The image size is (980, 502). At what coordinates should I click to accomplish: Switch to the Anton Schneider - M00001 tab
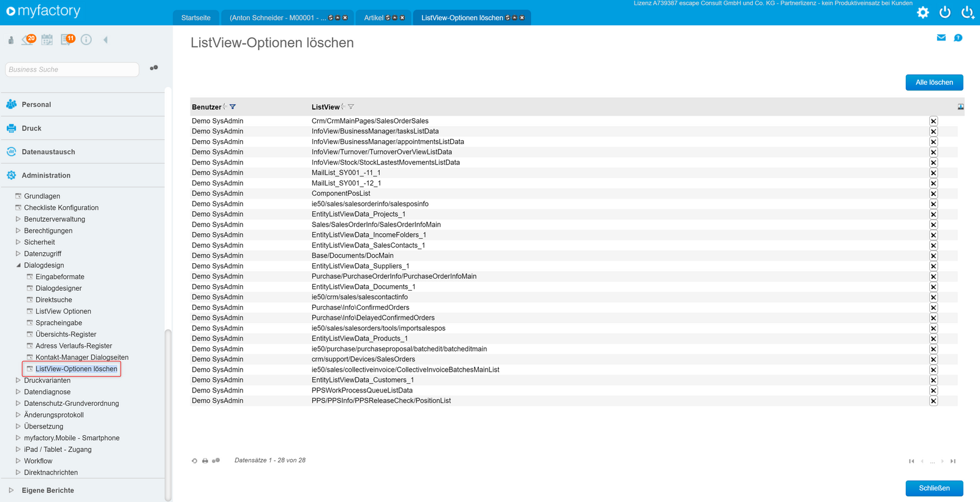click(x=277, y=18)
